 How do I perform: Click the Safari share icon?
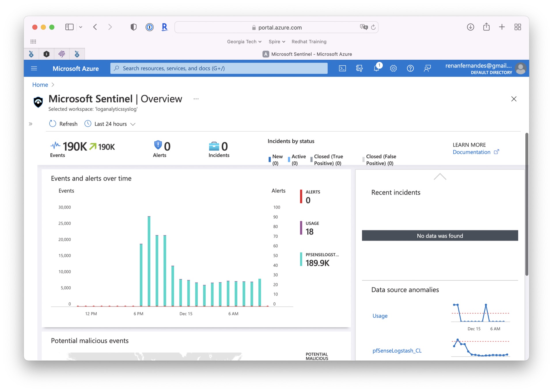click(486, 27)
